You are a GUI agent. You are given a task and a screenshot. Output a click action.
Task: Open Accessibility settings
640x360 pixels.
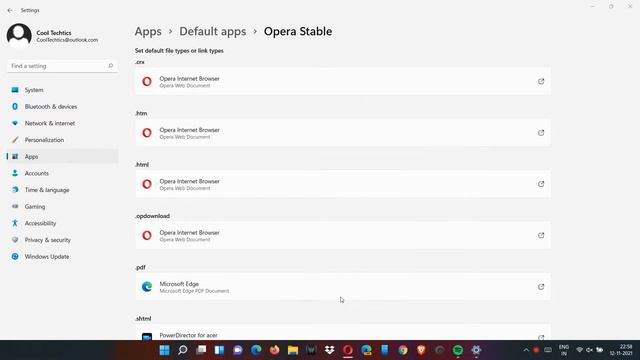(62, 223)
